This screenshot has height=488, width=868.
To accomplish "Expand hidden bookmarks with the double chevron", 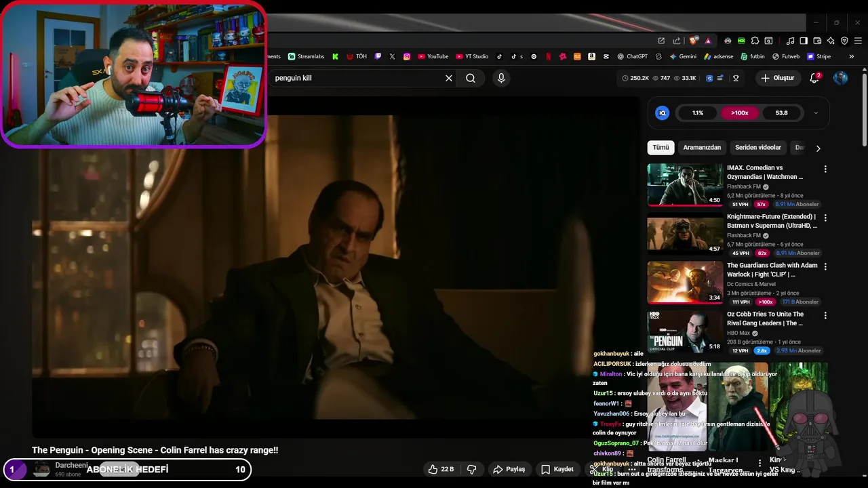I will click(851, 57).
